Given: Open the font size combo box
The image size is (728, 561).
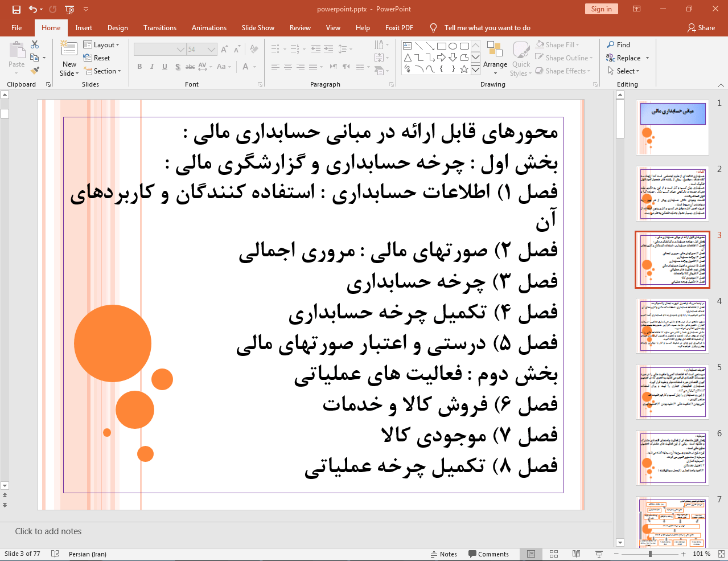Looking at the screenshot, I should tap(201, 50).
